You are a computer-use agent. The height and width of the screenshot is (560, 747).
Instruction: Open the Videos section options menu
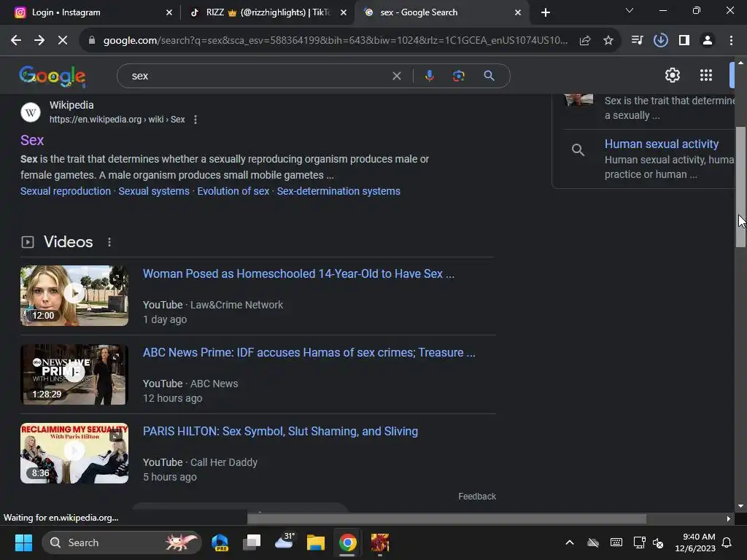tap(109, 242)
